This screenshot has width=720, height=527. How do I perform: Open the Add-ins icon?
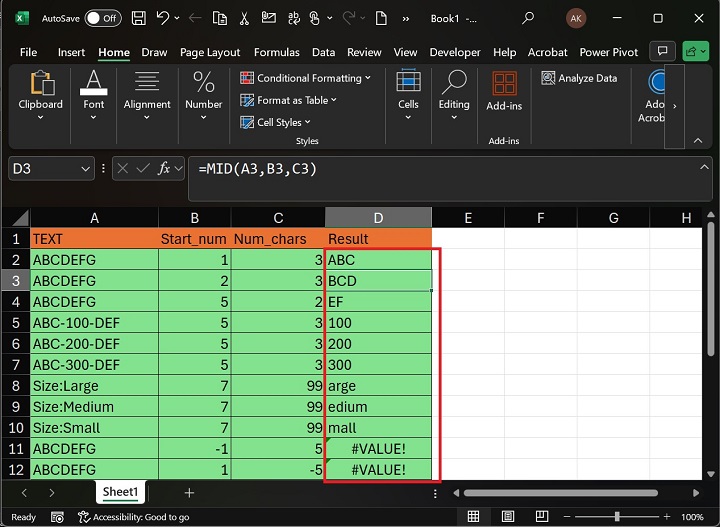click(504, 91)
